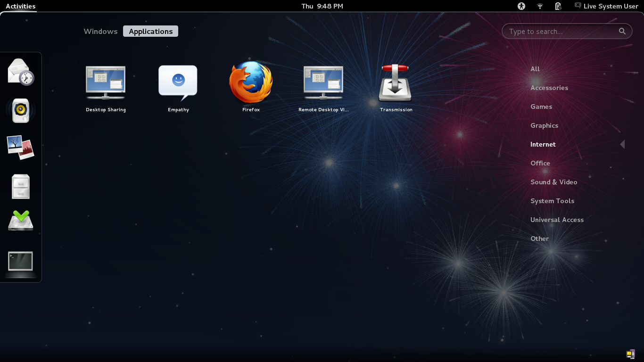Click inside the Type to search field

[561, 31]
